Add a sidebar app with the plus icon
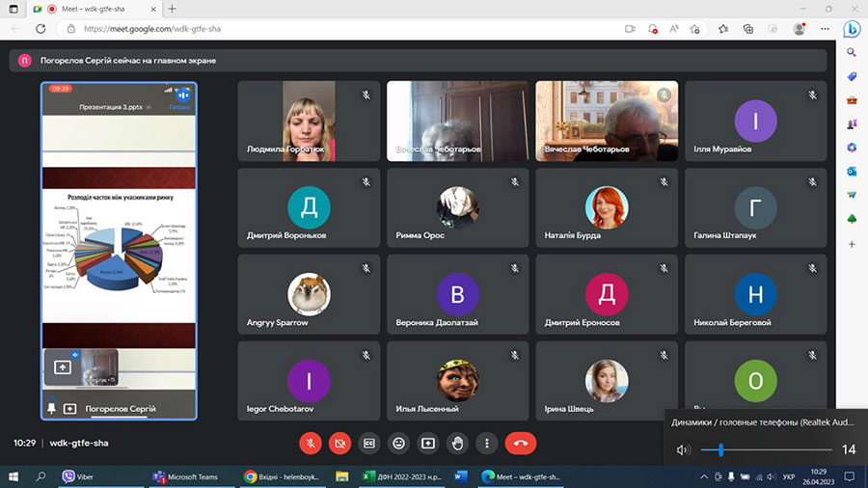 (x=852, y=244)
